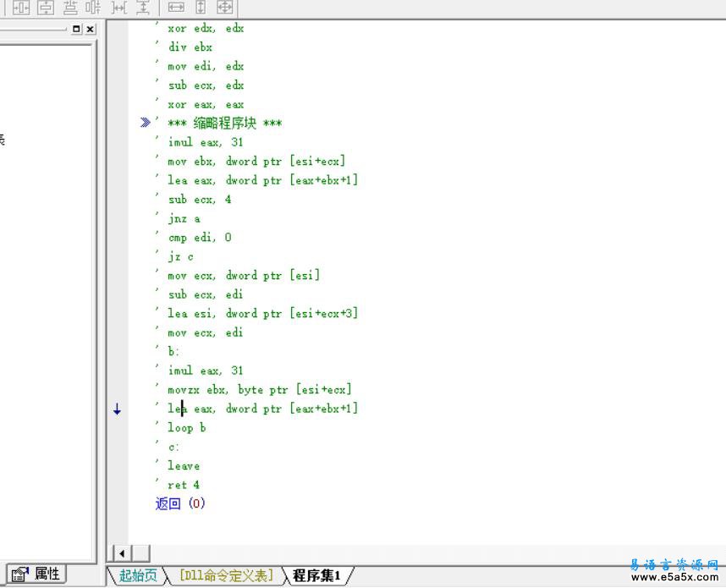Click the horizontal stack alignment icon
Image resolution: width=726 pixels, height=588 pixels.
tap(94, 7)
